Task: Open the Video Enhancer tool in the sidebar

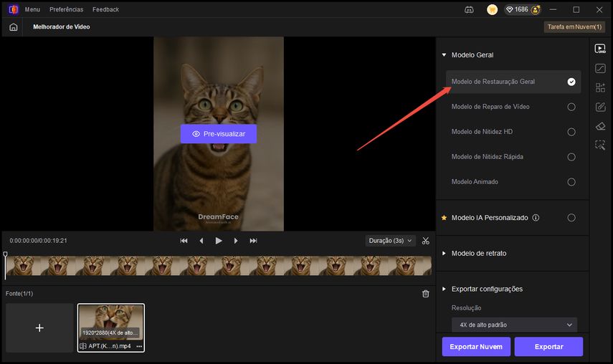Action: 600,49
